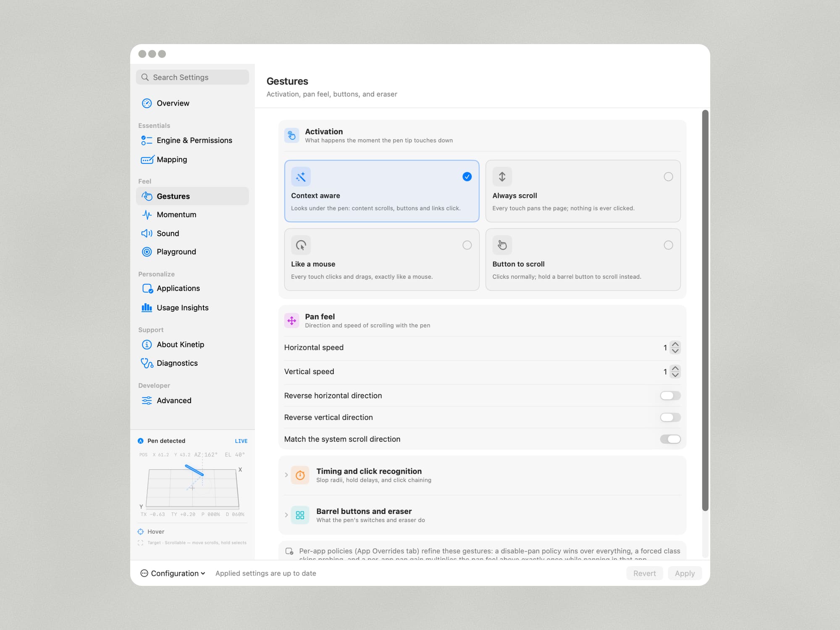
Task: Click the LIVE indicator label
Action: point(241,441)
